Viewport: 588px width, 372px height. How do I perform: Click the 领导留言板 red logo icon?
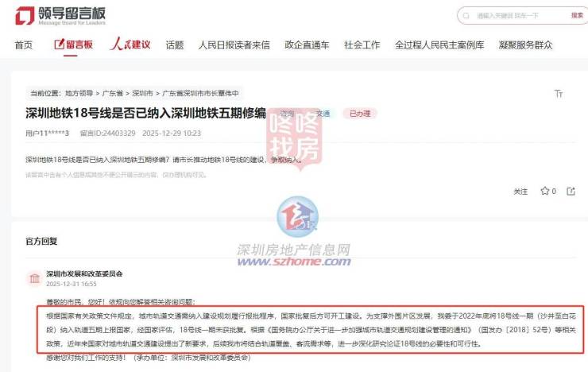pyautogui.click(x=25, y=16)
